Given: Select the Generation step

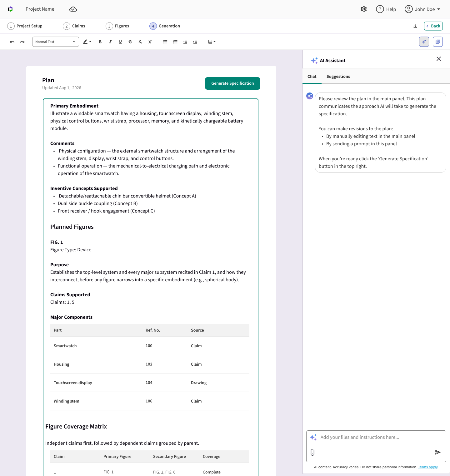Looking at the screenshot, I should click(165, 26).
